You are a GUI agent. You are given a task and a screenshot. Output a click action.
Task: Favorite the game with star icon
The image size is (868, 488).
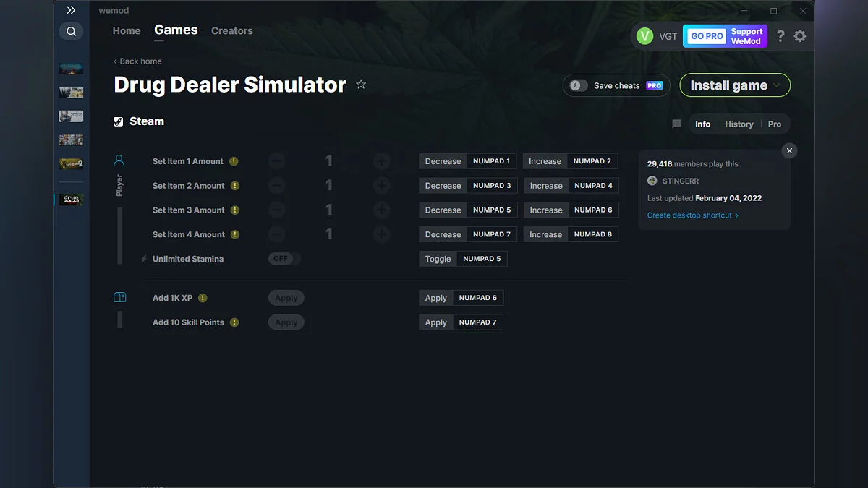[x=361, y=85]
